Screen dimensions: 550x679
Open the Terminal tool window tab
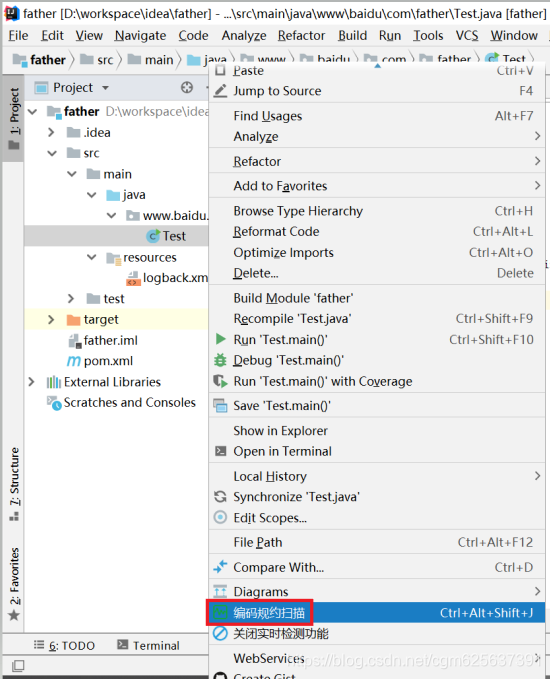pos(149,645)
